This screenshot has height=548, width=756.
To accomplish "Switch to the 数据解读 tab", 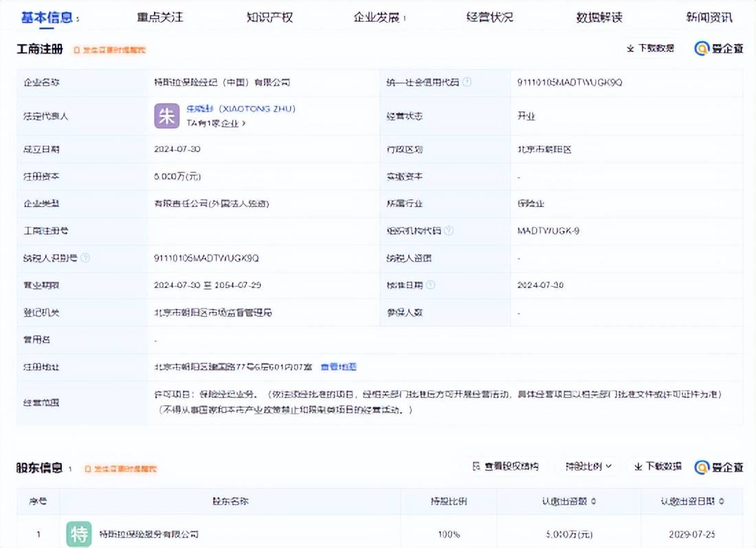I will click(x=599, y=18).
